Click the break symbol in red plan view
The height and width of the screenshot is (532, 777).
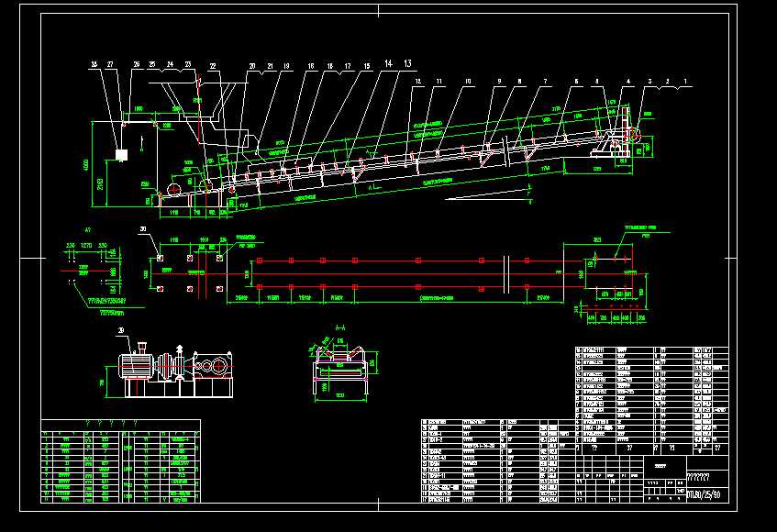506,274
